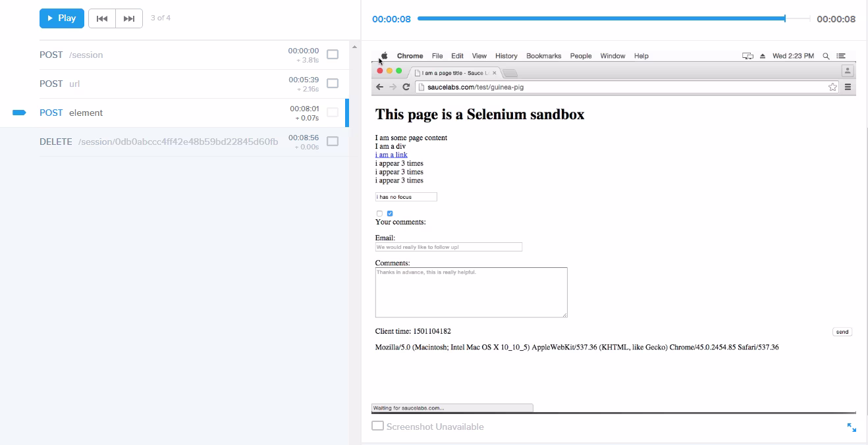The image size is (868, 445).
Task: Open the Window menu
Action: tap(612, 56)
